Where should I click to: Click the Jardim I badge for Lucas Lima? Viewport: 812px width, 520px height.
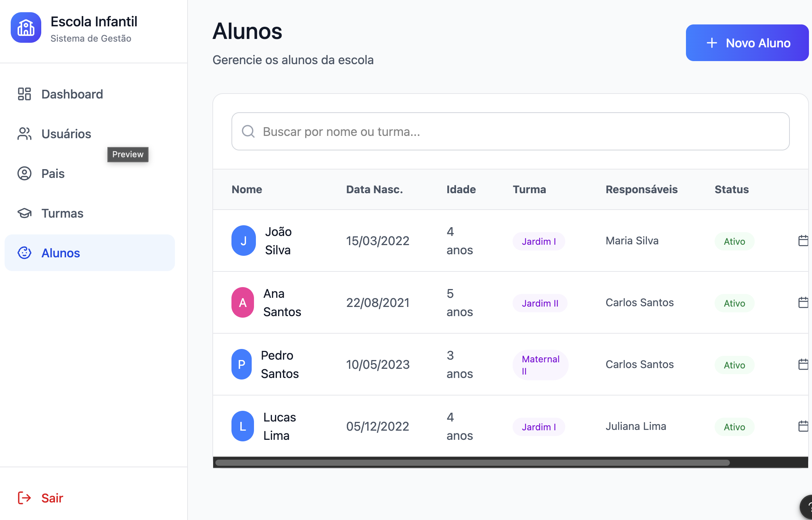[539, 427]
